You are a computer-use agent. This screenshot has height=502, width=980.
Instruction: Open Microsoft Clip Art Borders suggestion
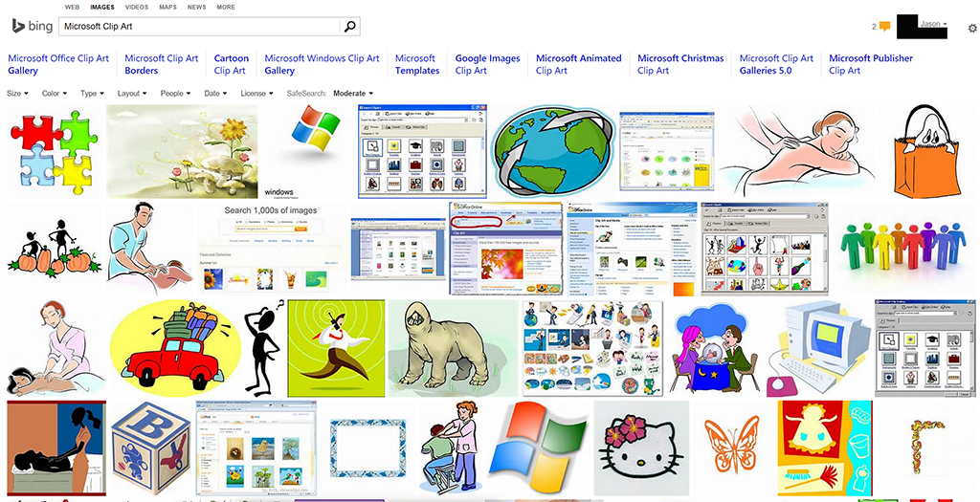point(161,64)
